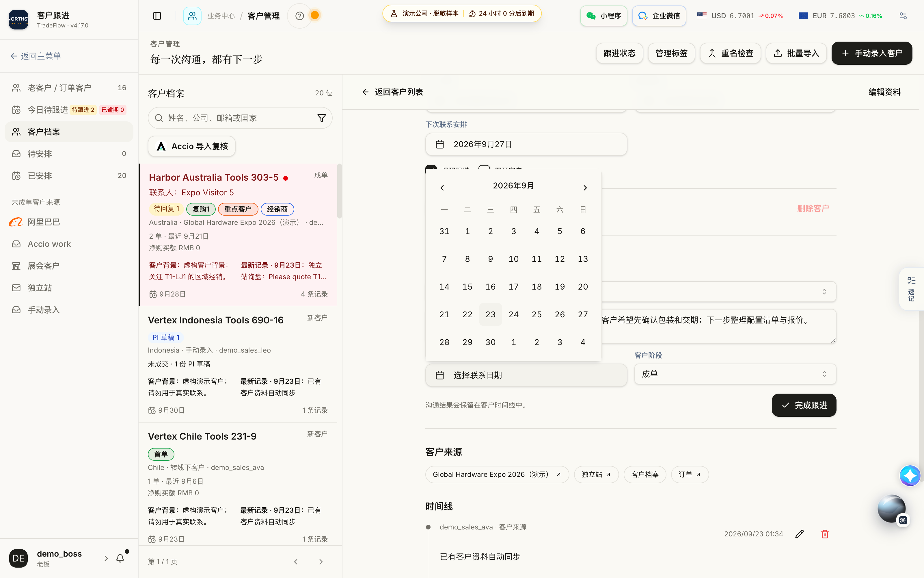Go to next month in calendar

click(x=585, y=188)
